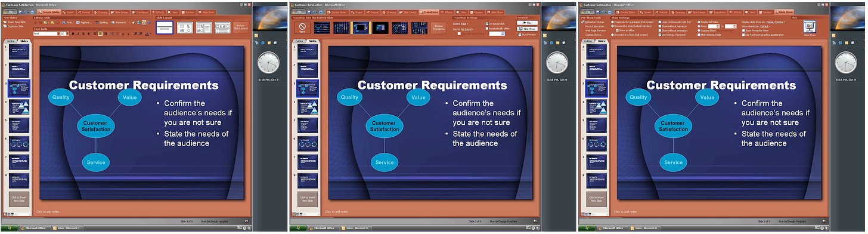Viewport: 868px width, 234px height.
Task: Open the Insert tab in the right window
Action: pyautogui.click(x=646, y=13)
